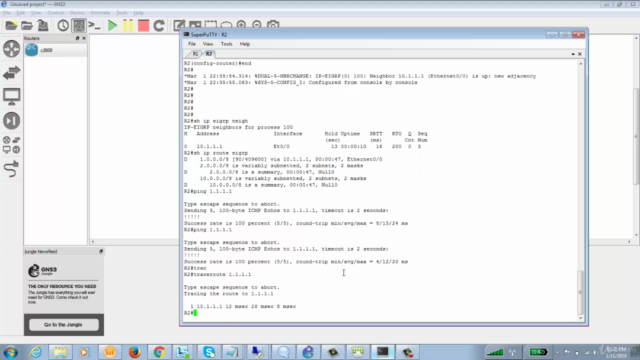This screenshot has width=640, height=360.
Task: Click the R2# command prompt cursor
Action: [x=195, y=313]
